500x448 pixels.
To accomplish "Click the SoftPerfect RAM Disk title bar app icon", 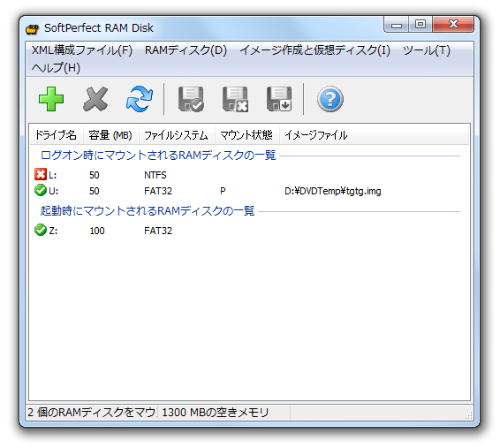I will click(32, 28).
